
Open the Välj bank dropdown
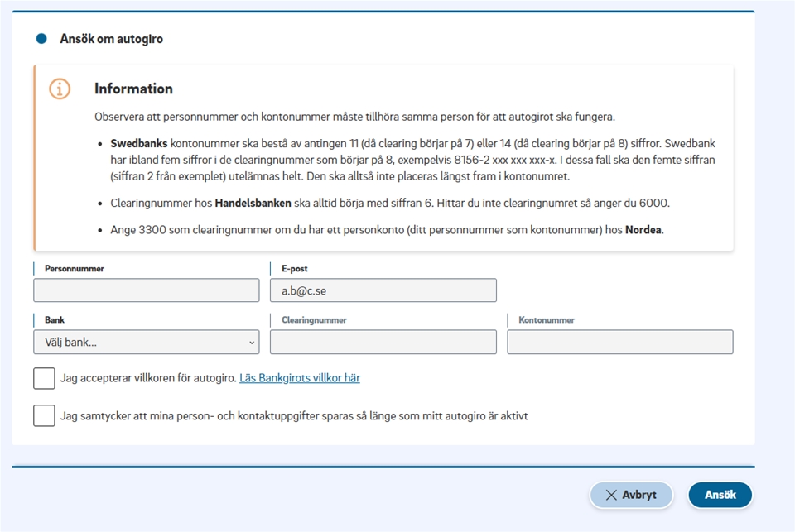pos(146,343)
